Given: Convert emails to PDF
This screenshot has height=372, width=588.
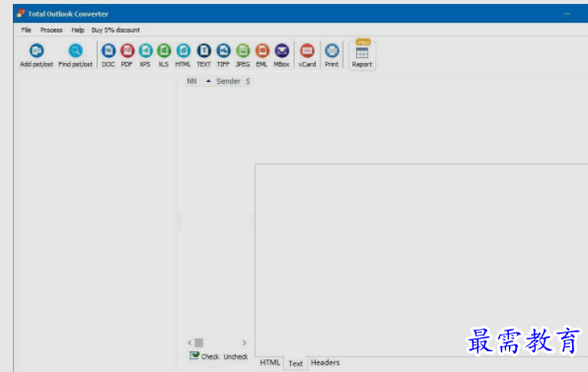Looking at the screenshot, I should [x=126, y=55].
